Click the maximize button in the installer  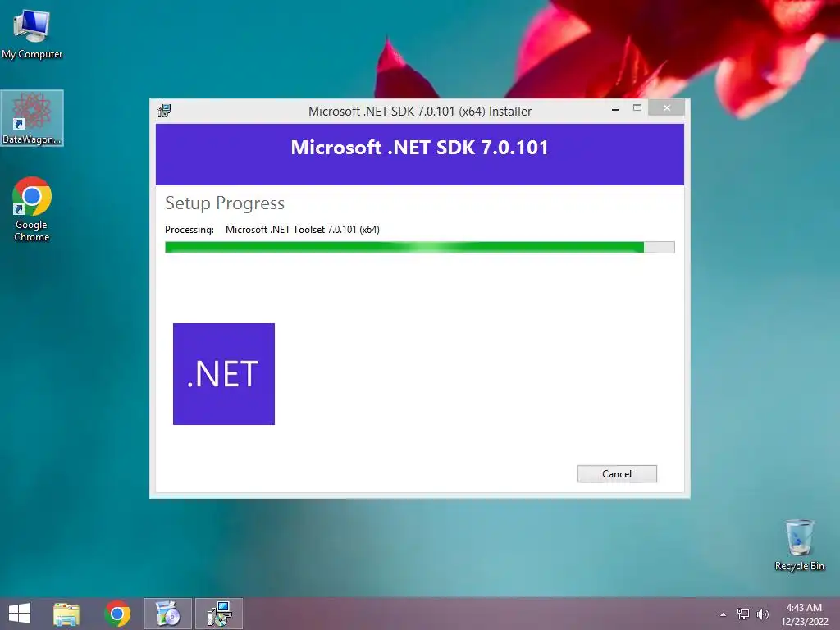(637, 108)
